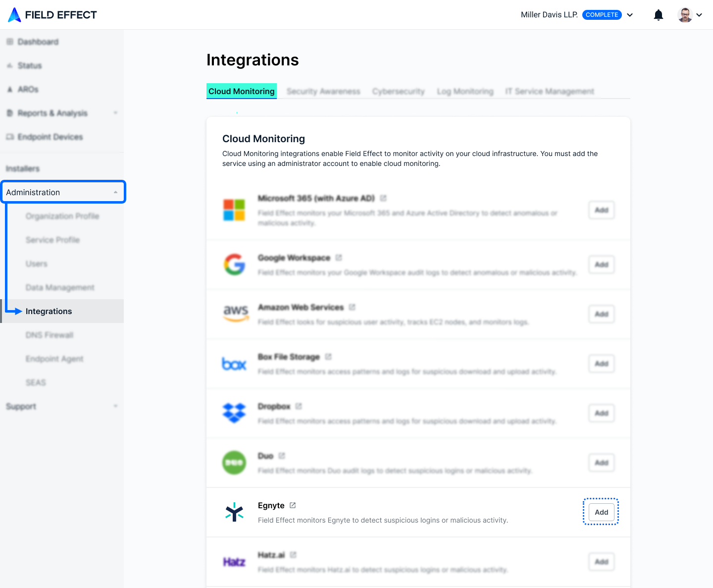Screen dimensions: 713x588
Task: Click the user profile avatar
Action: (685, 15)
